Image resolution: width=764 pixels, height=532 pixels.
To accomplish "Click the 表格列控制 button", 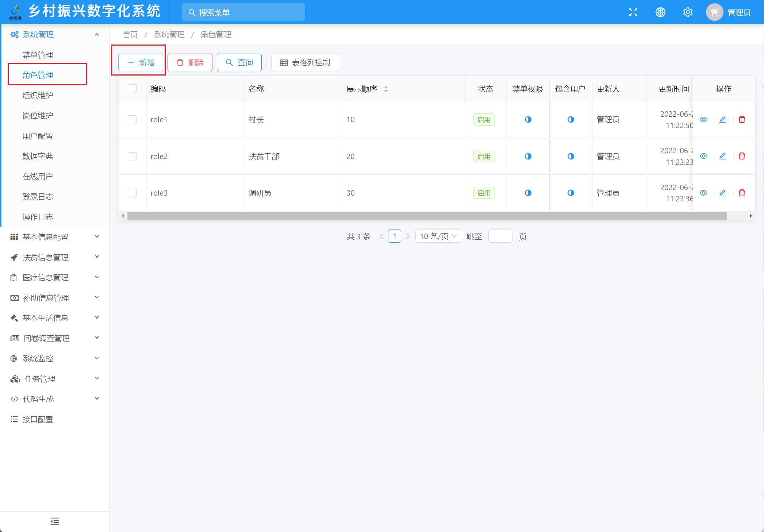I will click(305, 62).
